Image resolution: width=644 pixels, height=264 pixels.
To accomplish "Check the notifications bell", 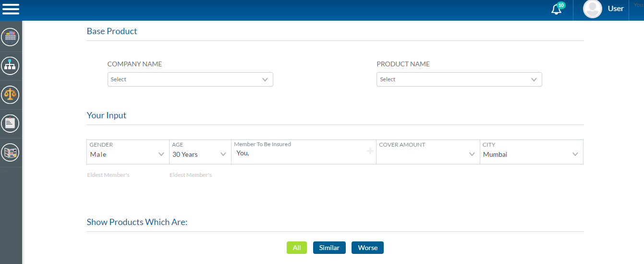I will [x=557, y=9].
